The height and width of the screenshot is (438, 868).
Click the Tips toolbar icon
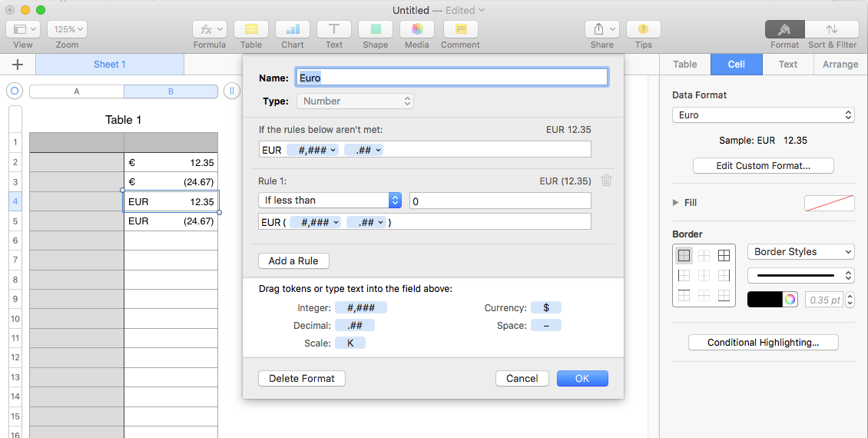[643, 29]
